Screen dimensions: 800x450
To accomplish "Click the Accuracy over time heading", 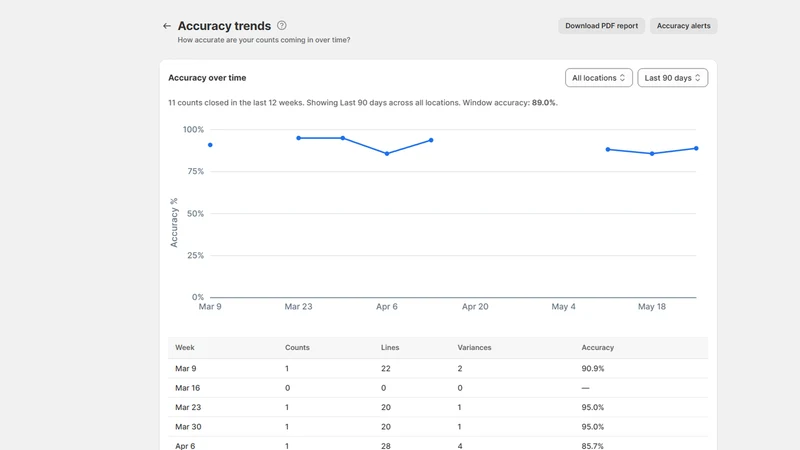I will tap(207, 78).
